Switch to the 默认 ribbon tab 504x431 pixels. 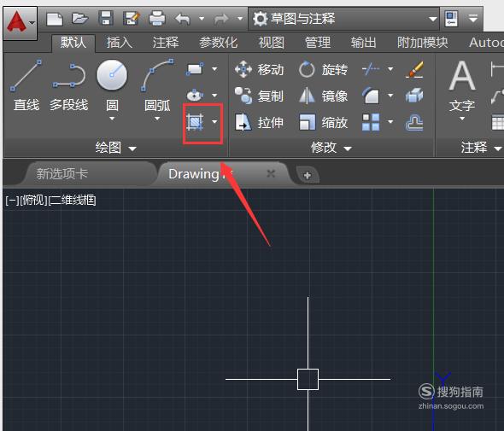73,43
